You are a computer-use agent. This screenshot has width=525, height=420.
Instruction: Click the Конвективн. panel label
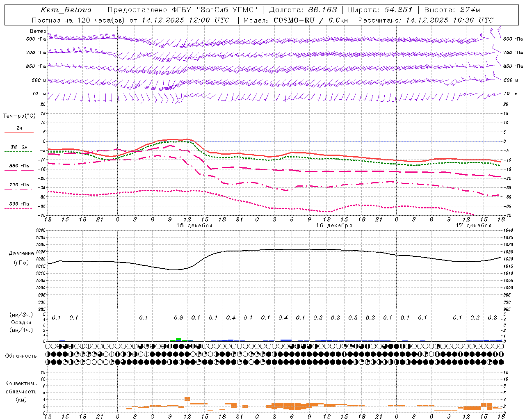pos(21,383)
